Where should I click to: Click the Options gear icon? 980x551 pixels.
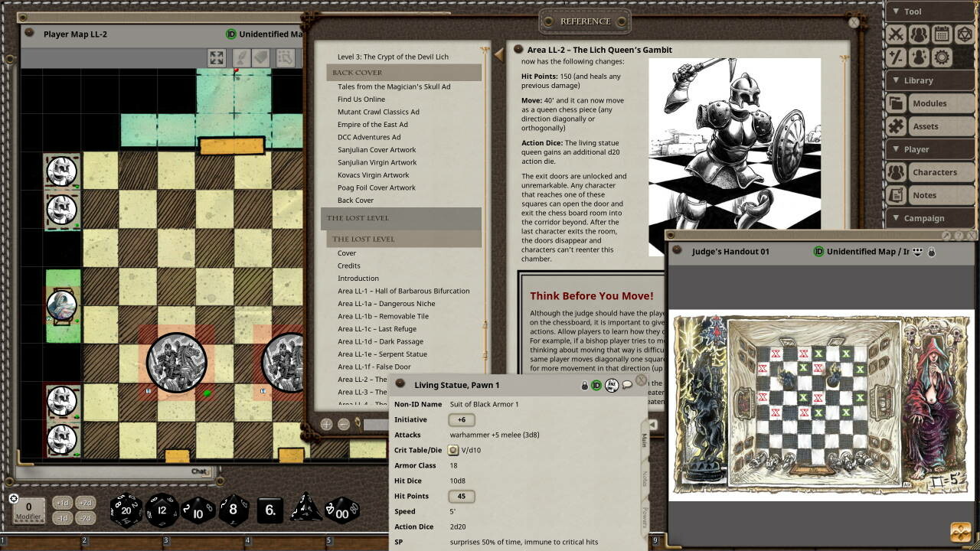942,57
